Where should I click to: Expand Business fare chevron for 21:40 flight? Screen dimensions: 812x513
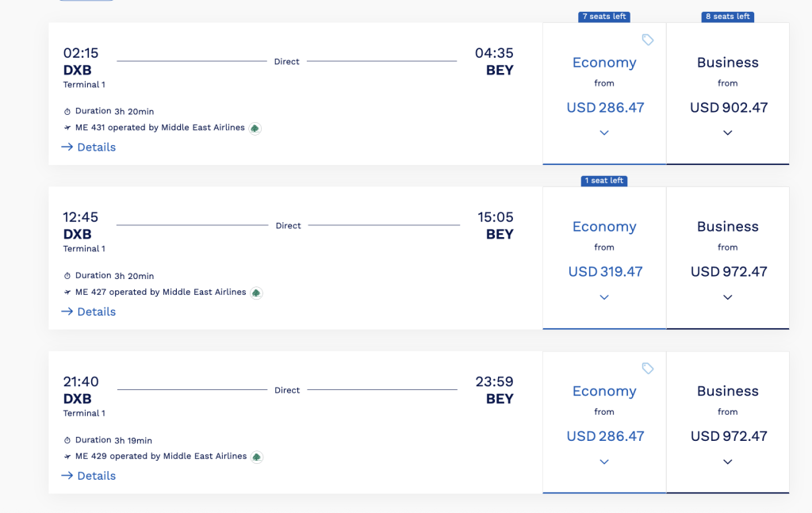pyautogui.click(x=728, y=461)
